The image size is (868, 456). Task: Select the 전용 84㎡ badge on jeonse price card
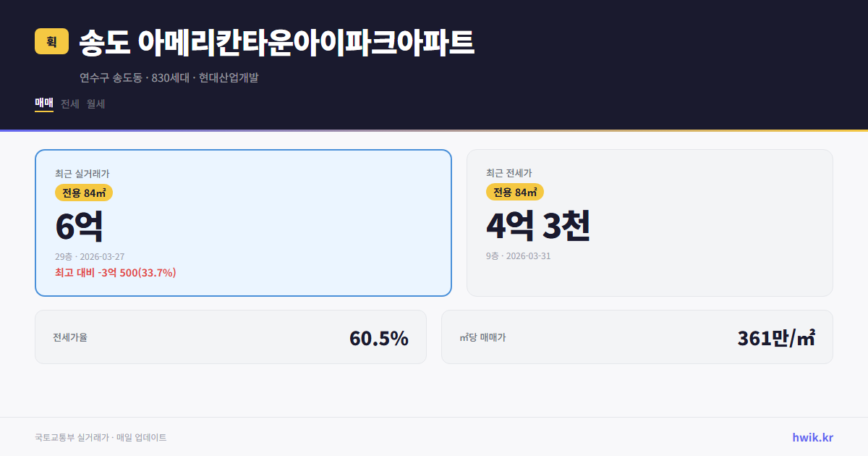(x=514, y=192)
